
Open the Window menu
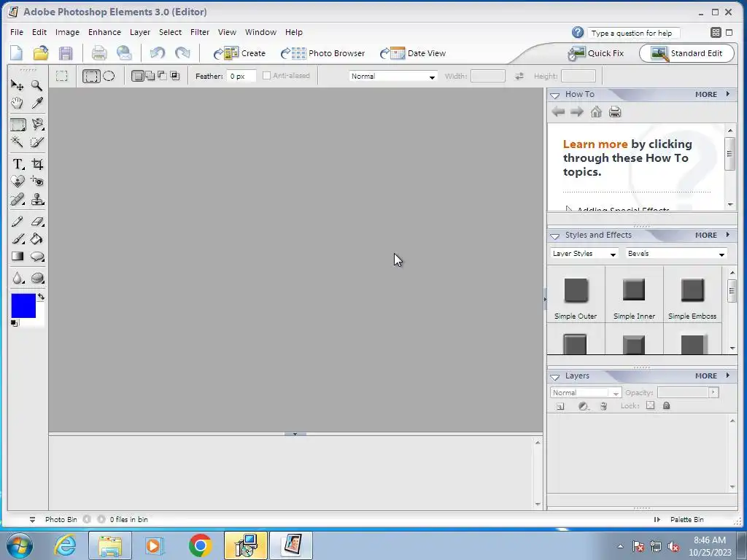coord(260,32)
